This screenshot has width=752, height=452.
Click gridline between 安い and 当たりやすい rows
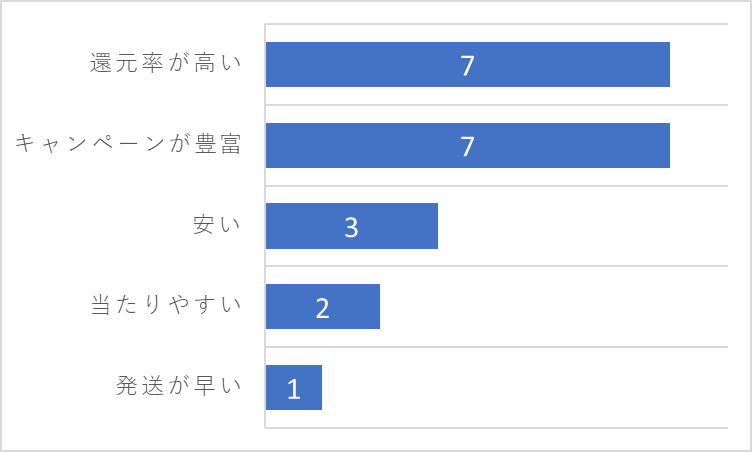(x=496, y=266)
